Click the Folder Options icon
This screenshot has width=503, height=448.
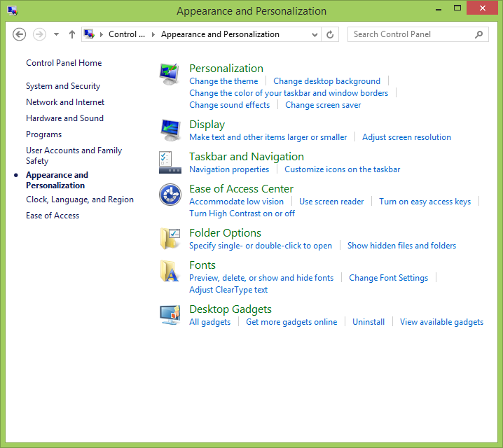coord(170,239)
